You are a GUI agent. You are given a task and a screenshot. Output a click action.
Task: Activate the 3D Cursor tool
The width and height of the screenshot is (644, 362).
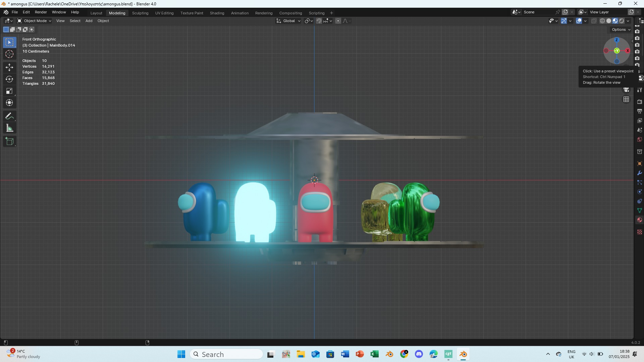click(x=9, y=54)
